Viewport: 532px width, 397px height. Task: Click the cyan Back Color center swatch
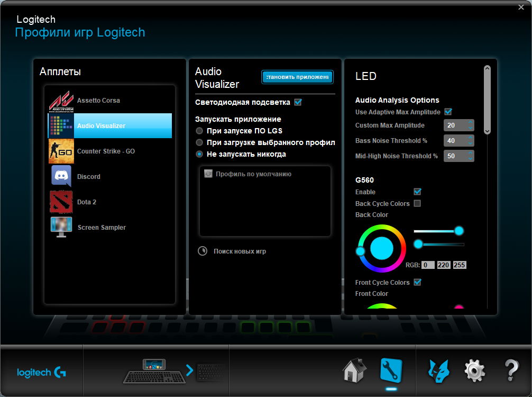382,249
